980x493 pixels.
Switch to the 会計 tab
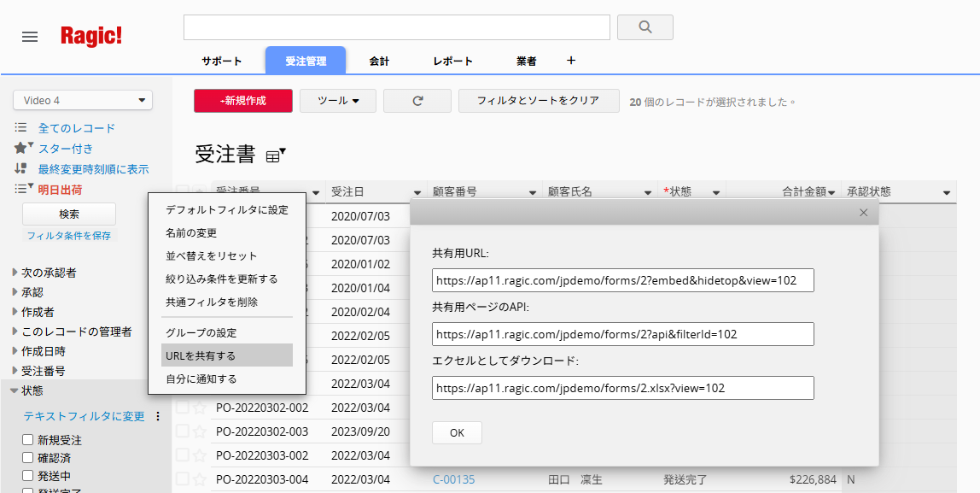pos(379,62)
